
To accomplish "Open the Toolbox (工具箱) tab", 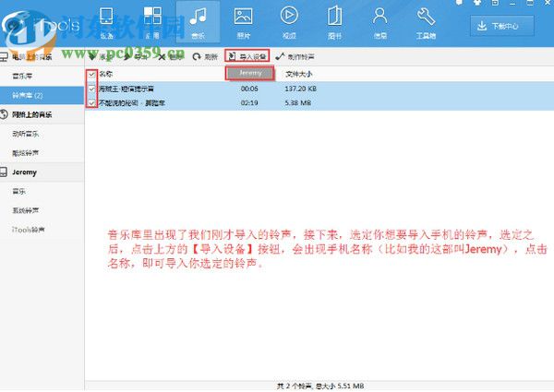I will pos(426,23).
